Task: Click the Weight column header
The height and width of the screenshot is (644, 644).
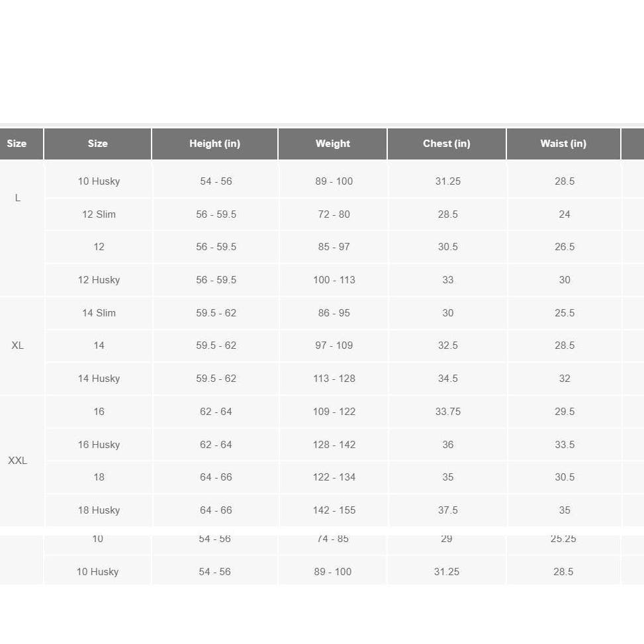Action: pyautogui.click(x=332, y=144)
